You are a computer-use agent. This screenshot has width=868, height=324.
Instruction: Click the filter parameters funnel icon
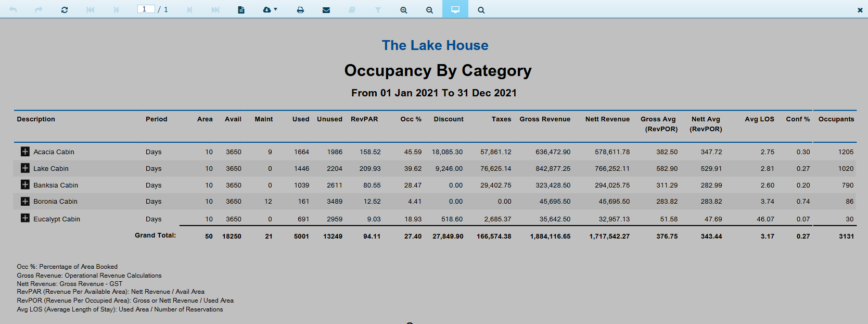click(x=378, y=9)
